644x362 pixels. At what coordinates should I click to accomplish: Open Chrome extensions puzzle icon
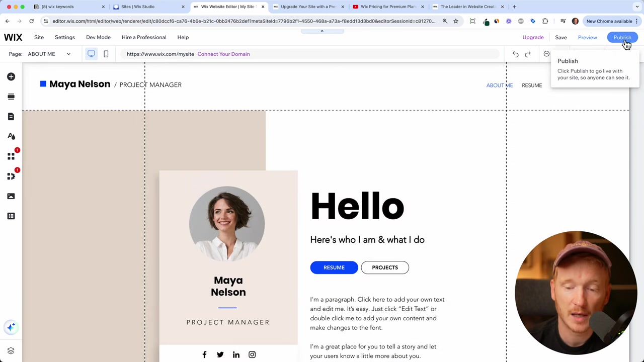pos(545,21)
